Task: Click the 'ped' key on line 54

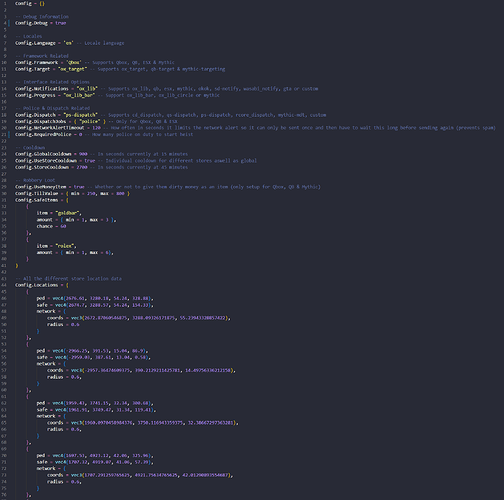Action: tap(41, 351)
